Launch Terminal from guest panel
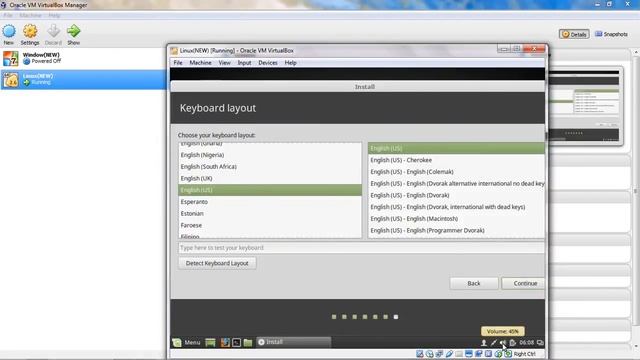 [236, 342]
